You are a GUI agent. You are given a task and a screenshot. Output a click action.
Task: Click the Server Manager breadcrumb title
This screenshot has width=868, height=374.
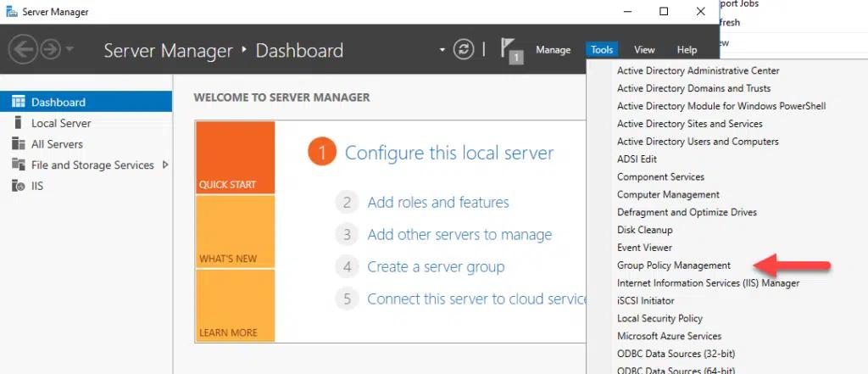point(169,50)
